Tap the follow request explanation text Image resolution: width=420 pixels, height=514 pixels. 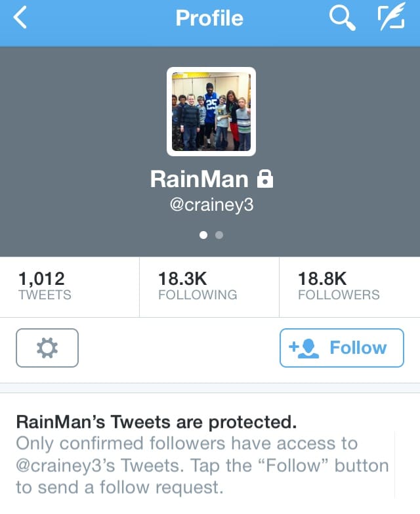[x=202, y=465]
